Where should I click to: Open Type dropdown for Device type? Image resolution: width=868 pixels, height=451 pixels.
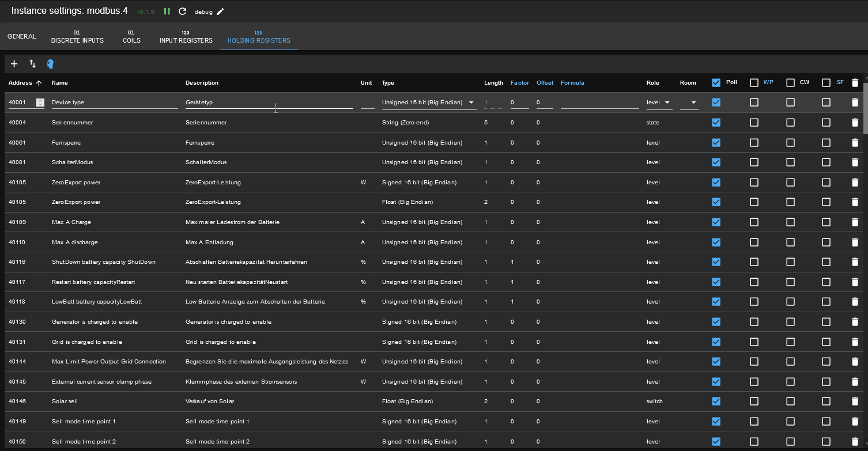pyautogui.click(x=429, y=103)
